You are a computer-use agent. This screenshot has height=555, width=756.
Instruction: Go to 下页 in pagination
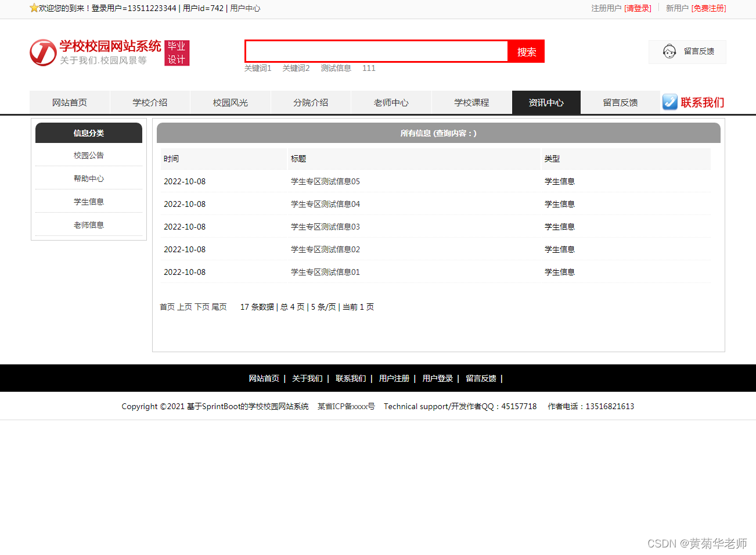click(x=202, y=307)
